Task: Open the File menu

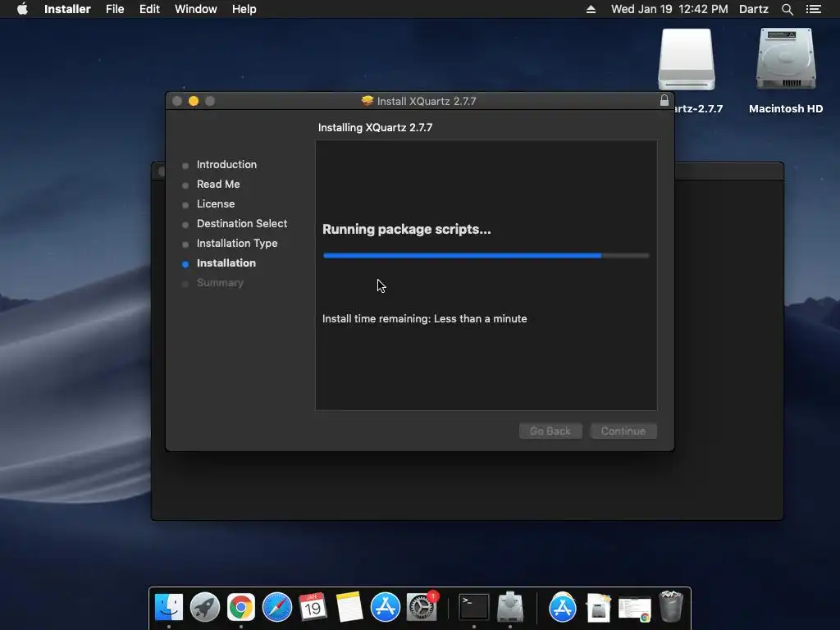Action: pos(115,9)
